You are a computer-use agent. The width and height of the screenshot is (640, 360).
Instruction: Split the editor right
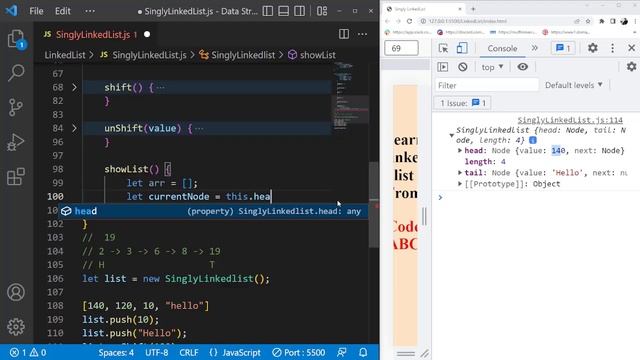point(344,34)
